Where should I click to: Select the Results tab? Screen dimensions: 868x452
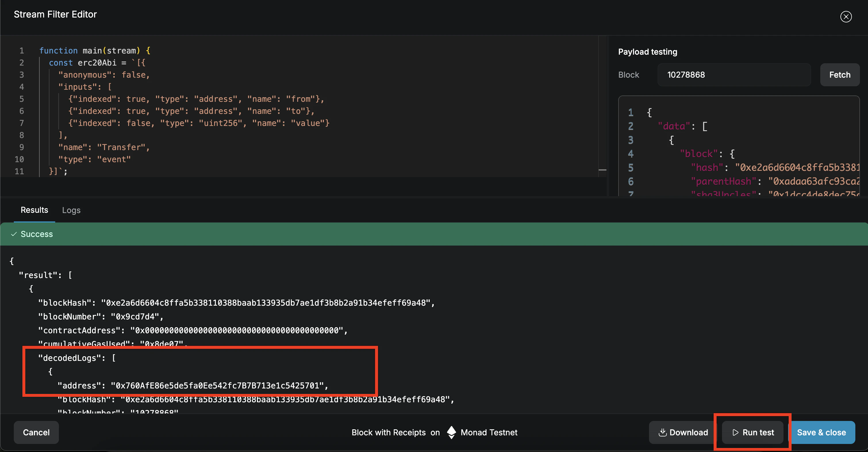34,210
